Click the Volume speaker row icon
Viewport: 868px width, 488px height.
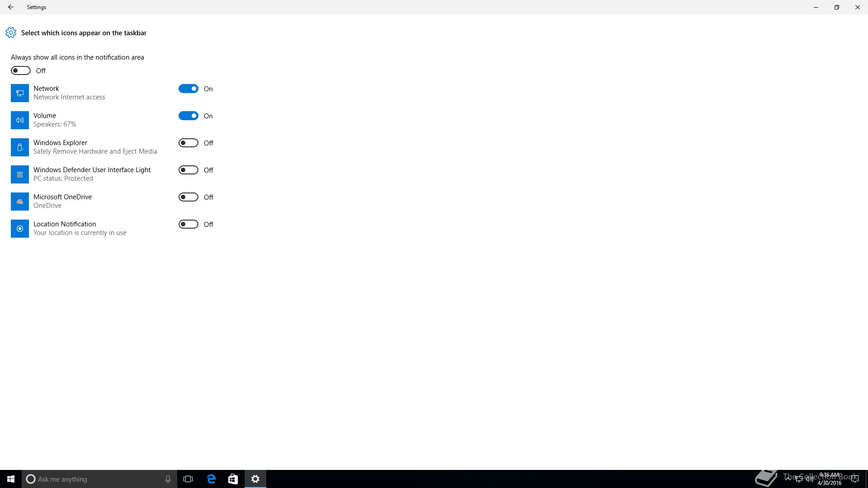click(20, 120)
